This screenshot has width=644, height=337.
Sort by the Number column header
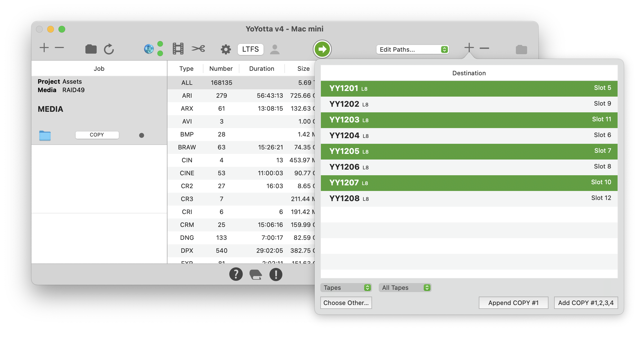(x=221, y=69)
